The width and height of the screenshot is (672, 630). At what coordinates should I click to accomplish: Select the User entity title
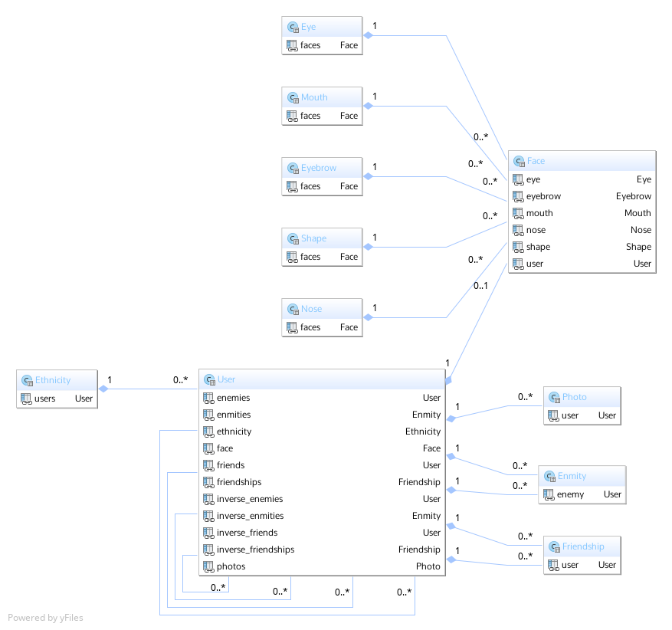(226, 379)
